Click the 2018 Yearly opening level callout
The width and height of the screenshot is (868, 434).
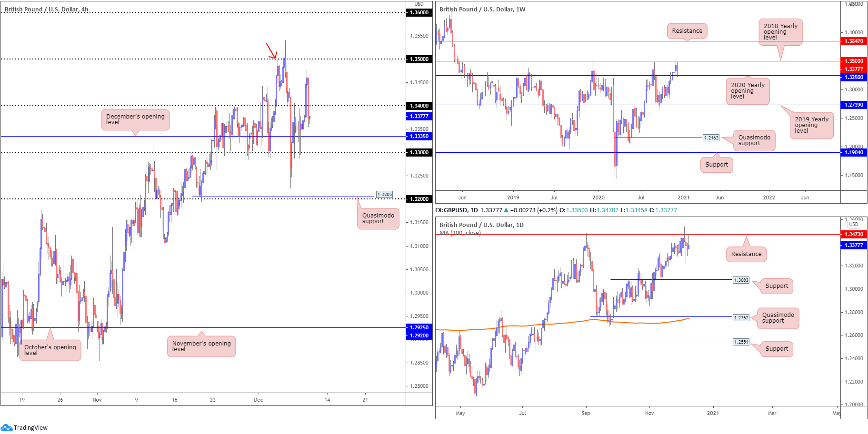coord(780,32)
